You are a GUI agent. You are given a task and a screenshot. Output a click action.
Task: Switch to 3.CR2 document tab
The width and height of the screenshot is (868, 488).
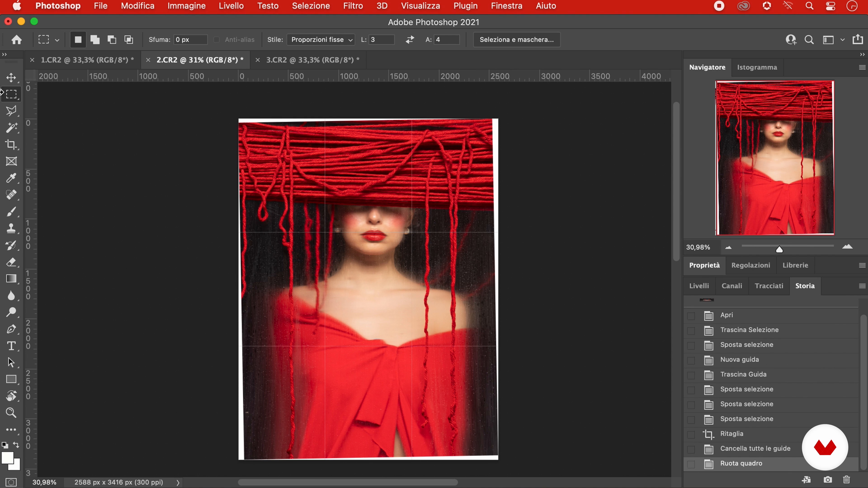[x=313, y=60]
